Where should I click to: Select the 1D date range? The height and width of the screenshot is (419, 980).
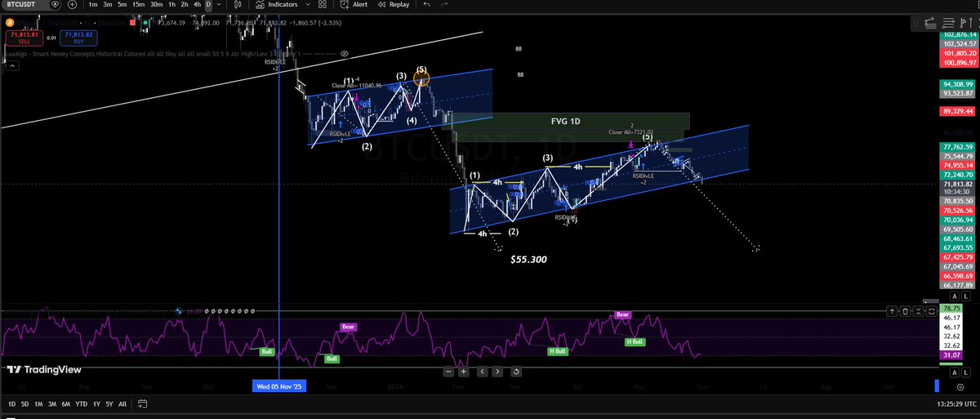[11, 404]
